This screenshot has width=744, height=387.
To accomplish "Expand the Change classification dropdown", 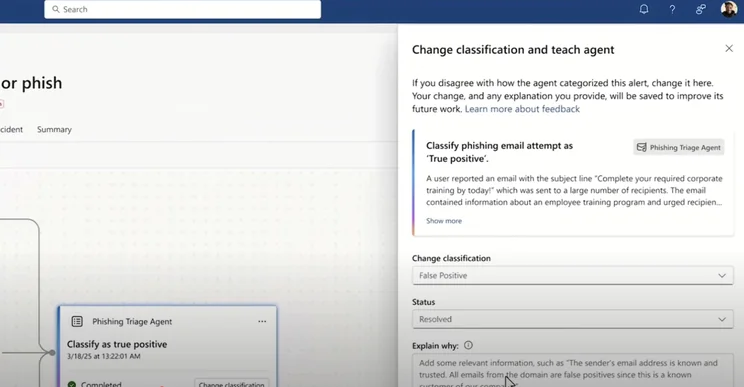I will pyautogui.click(x=573, y=276).
